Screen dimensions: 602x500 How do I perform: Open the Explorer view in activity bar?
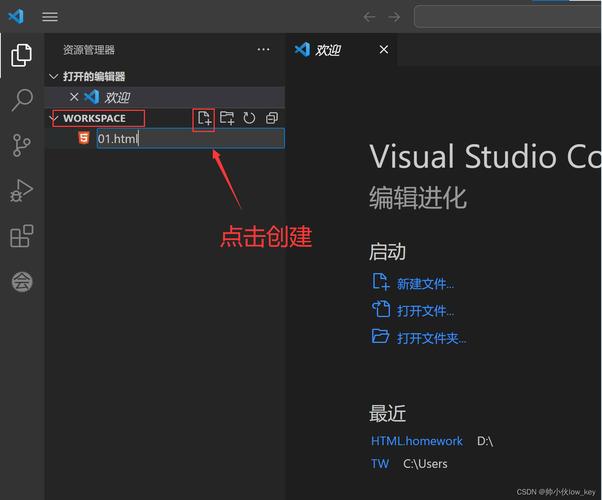(22, 55)
